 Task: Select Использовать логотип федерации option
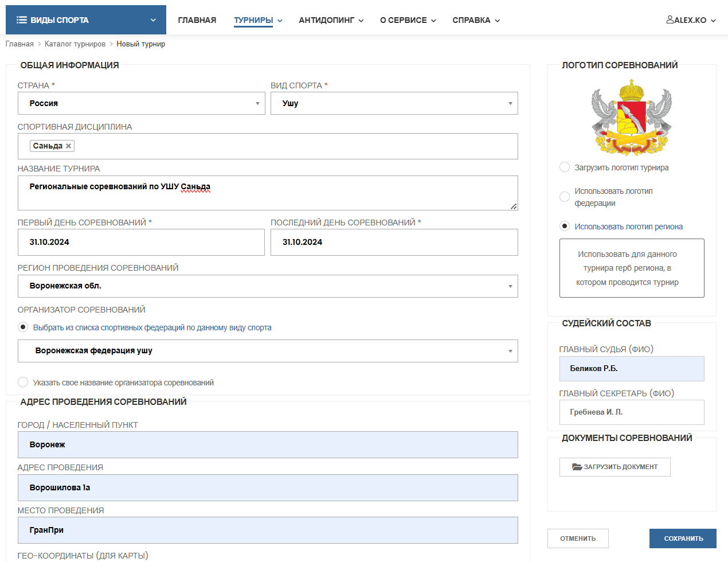click(x=565, y=197)
